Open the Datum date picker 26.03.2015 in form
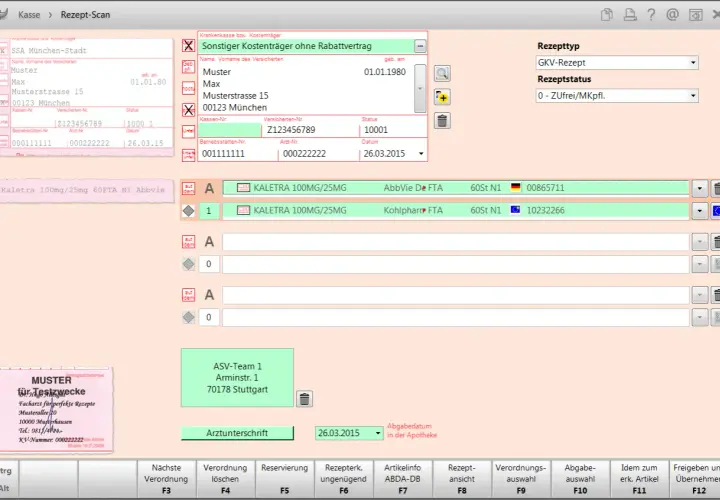The width and height of the screenshot is (720, 500). [x=421, y=154]
